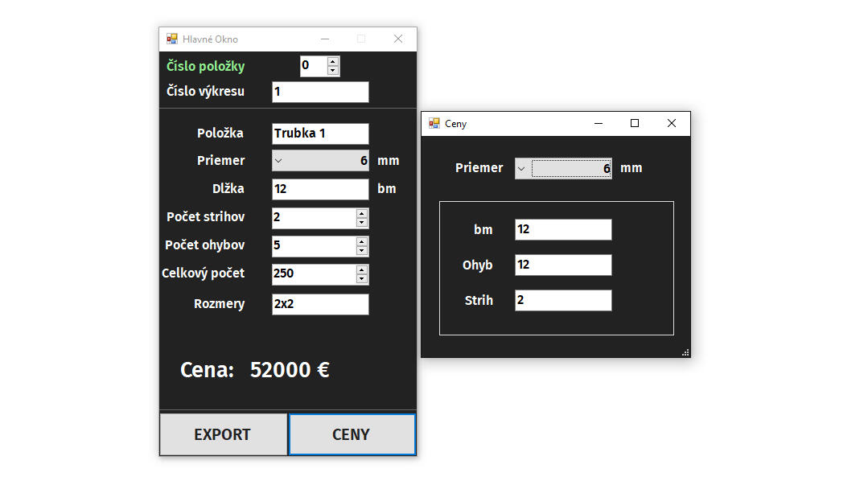The image size is (868, 481).
Task: Click the Hlavné Okno window app icon
Action: (171, 39)
